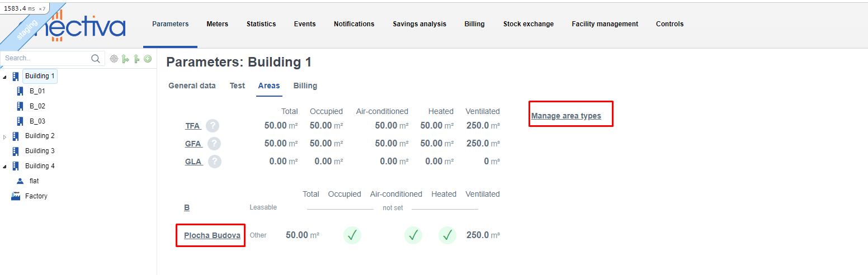Open the Plocha Budova area link
The image size is (868, 275).
pos(212,235)
